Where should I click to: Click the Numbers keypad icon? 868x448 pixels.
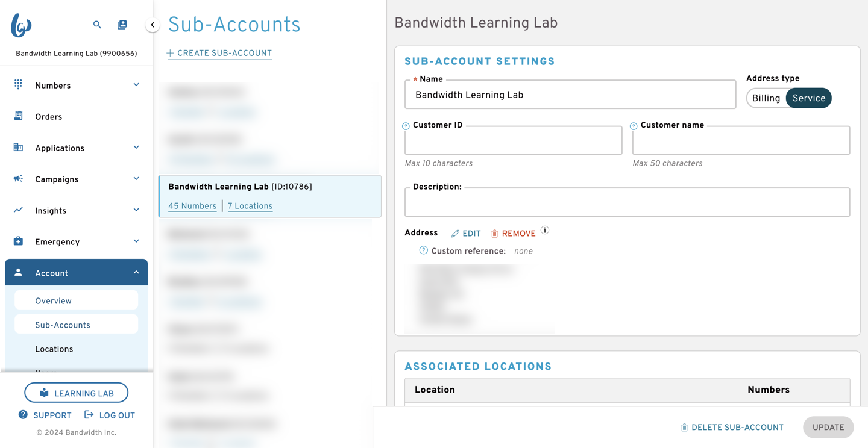click(x=18, y=85)
